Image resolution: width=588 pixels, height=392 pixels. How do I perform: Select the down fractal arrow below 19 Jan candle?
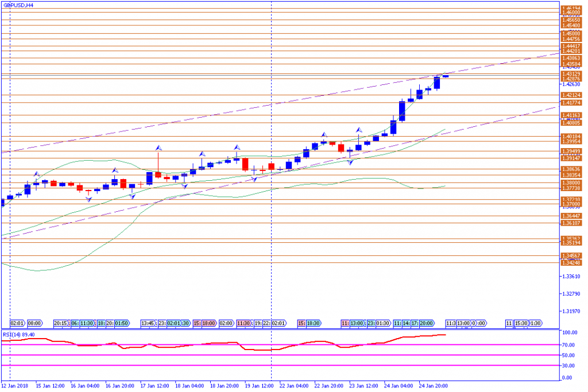[254, 179]
